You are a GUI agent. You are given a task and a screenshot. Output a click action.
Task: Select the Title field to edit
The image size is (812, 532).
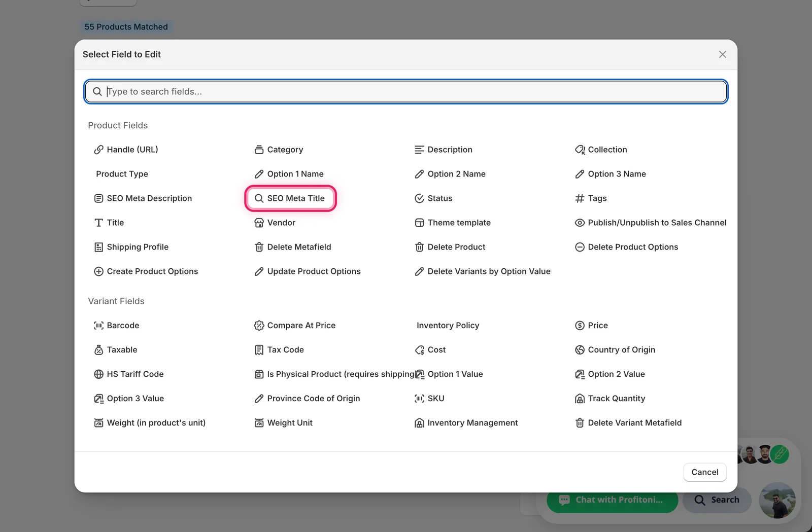(109, 223)
